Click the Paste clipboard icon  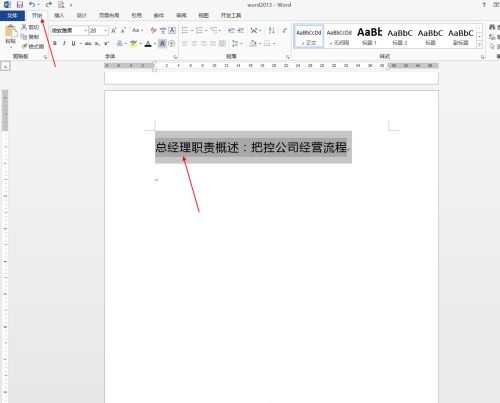click(x=10, y=32)
